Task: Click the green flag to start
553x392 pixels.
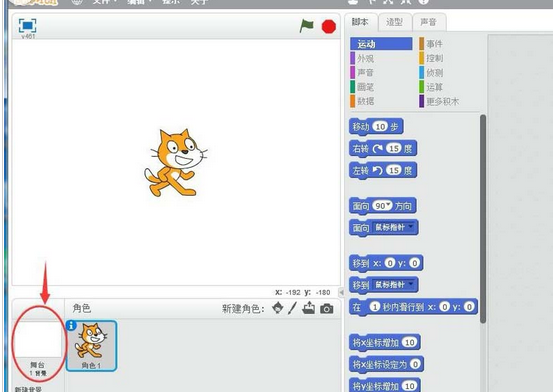Action: tap(306, 26)
